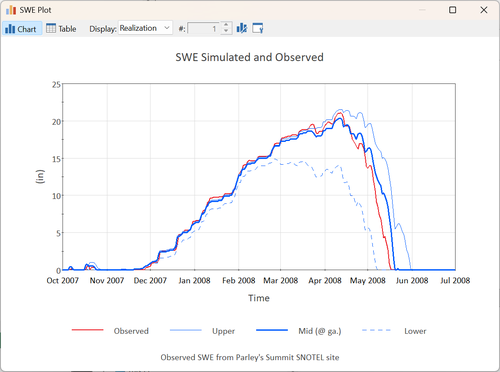
Task: Click the 'Oct 2007' x-axis tick label
Action: [63, 281]
